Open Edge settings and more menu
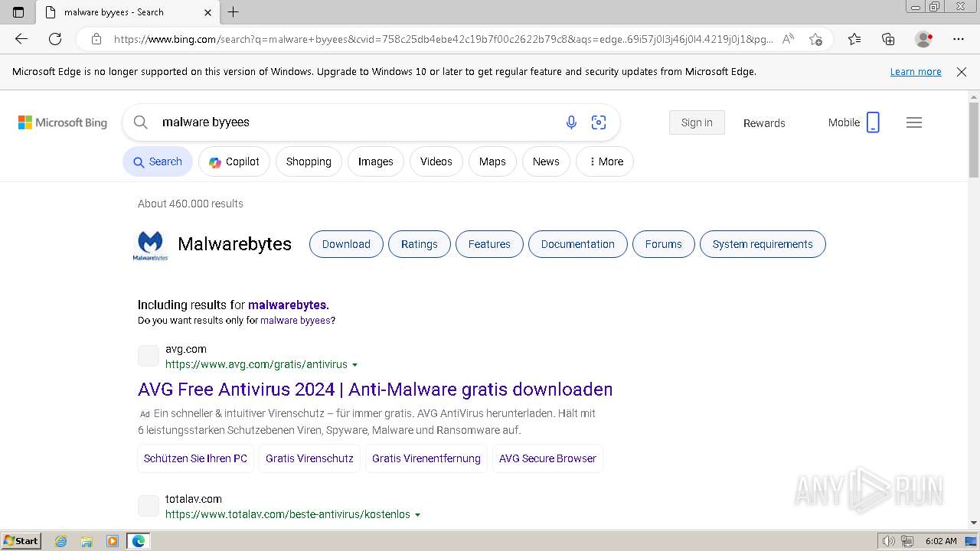980x551 pixels. tap(959, 39)
